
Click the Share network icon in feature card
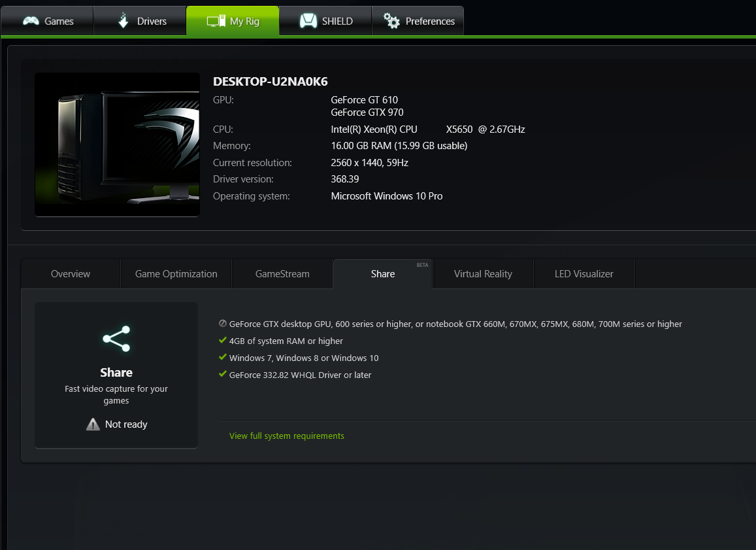116,339
